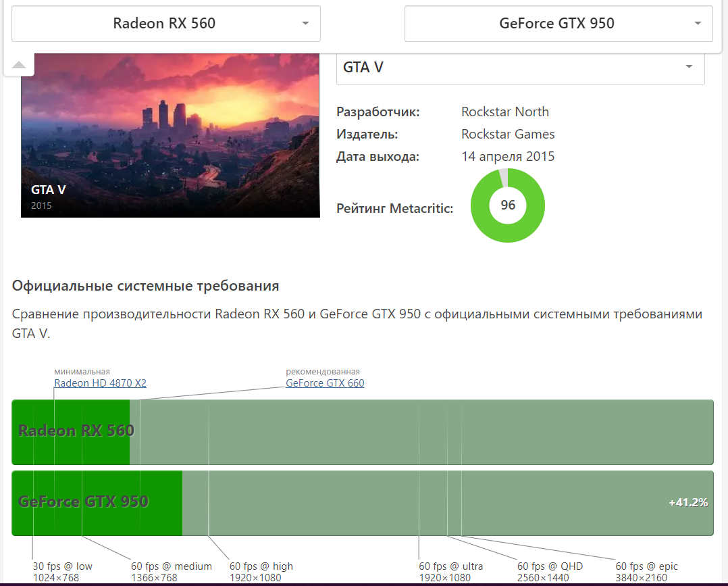Click the +41.2% value on GTX 950 bar

(688, 502)
